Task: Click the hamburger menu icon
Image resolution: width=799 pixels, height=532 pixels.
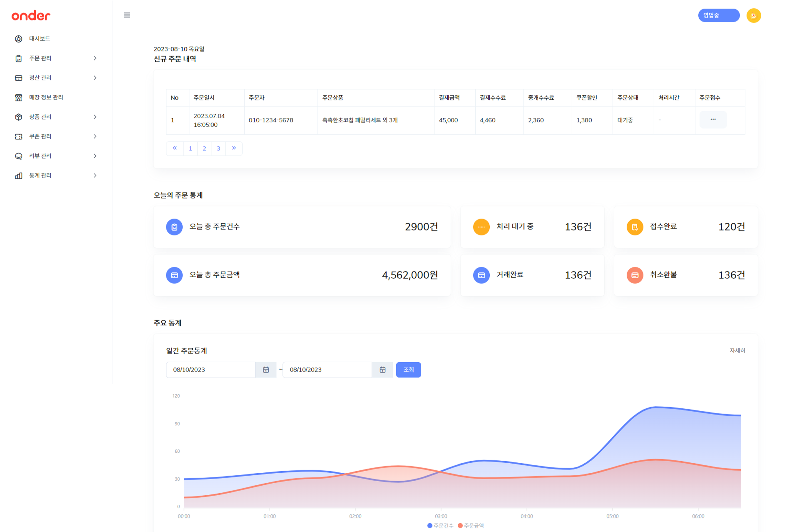Action: tap(127, 15)
